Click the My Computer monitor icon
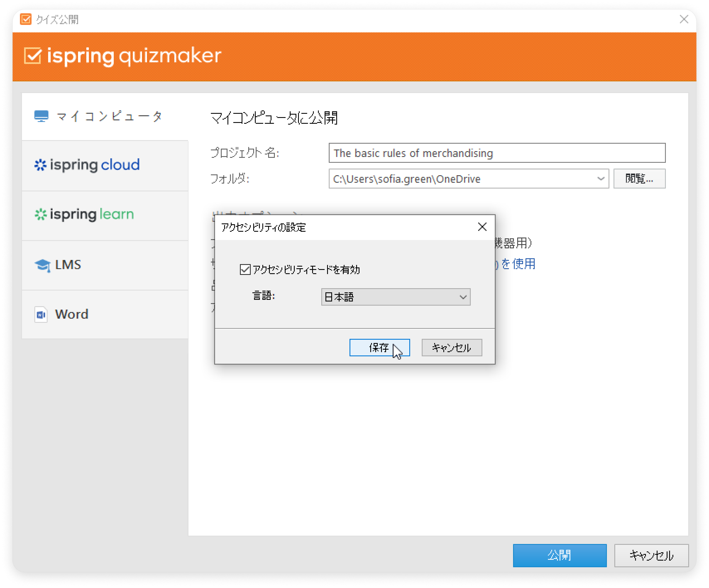709x588 pixels. pos(41,116)
